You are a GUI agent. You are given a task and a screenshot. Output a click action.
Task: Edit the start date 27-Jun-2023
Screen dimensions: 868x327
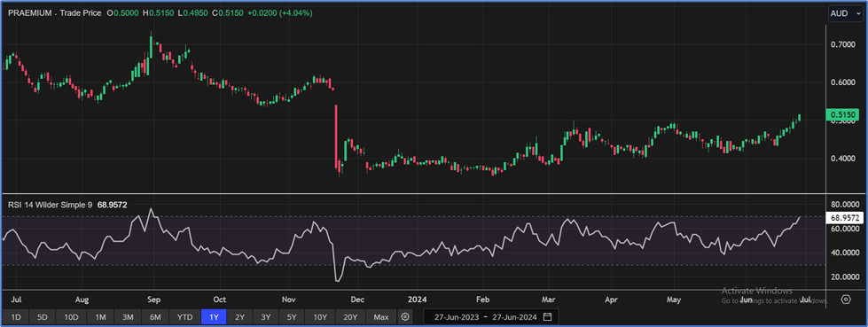[x=456, y=317]
